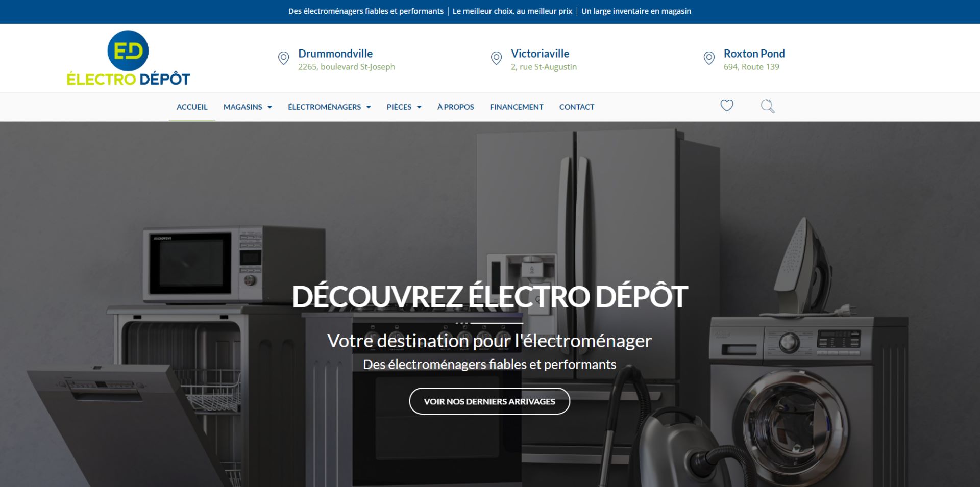Click the Drummondville location pin icon

pyautogui.click(x=283, y=58)
